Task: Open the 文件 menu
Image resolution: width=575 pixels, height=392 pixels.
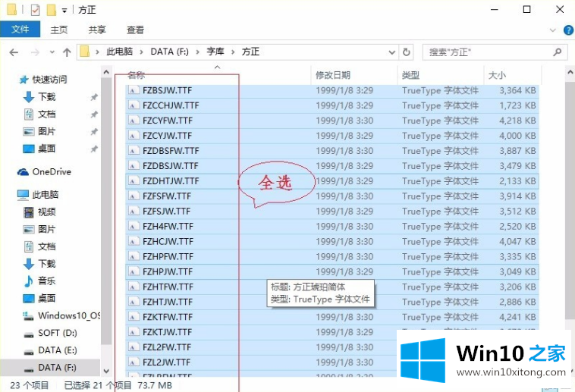Action: coord(20,30)
